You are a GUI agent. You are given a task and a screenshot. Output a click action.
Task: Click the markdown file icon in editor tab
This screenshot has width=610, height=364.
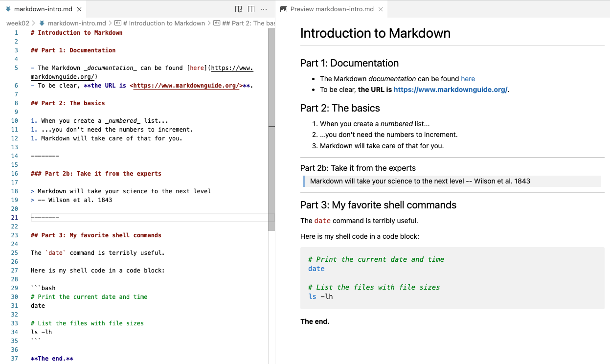click(8, 9)
